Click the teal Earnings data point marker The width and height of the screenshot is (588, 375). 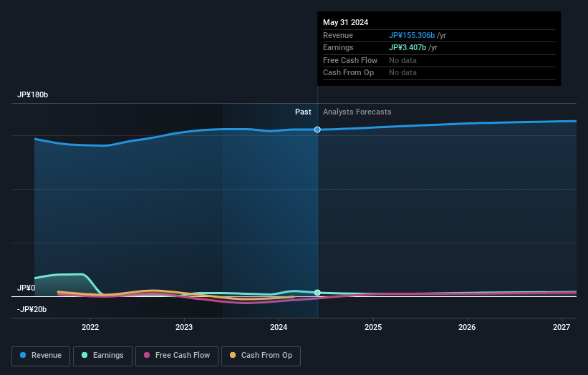317,293
